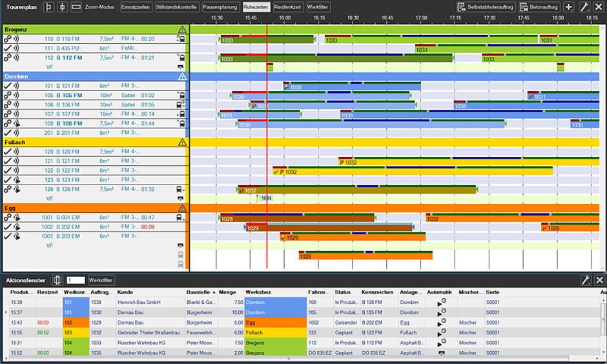Click the Betonauftrag button
The width and height of the screenshot is (607, 364).
click(x=539, y=6)
